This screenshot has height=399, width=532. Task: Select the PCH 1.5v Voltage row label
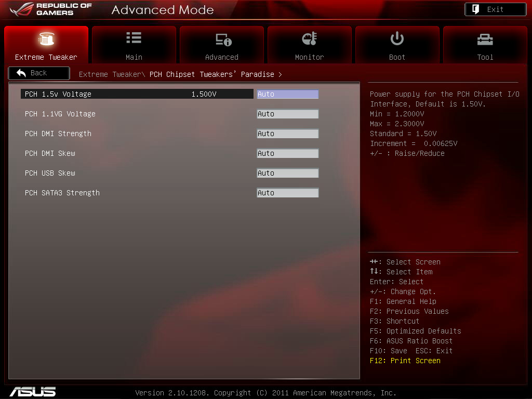[x=58, y=94]
